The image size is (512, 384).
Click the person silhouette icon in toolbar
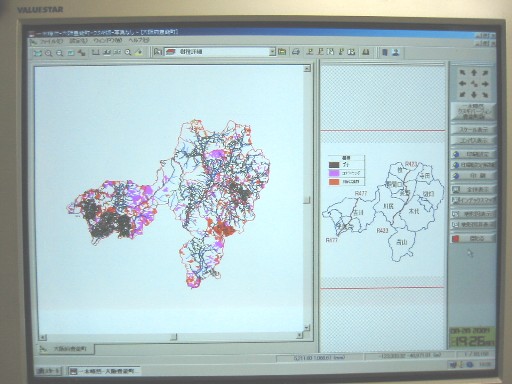[396, 52]
